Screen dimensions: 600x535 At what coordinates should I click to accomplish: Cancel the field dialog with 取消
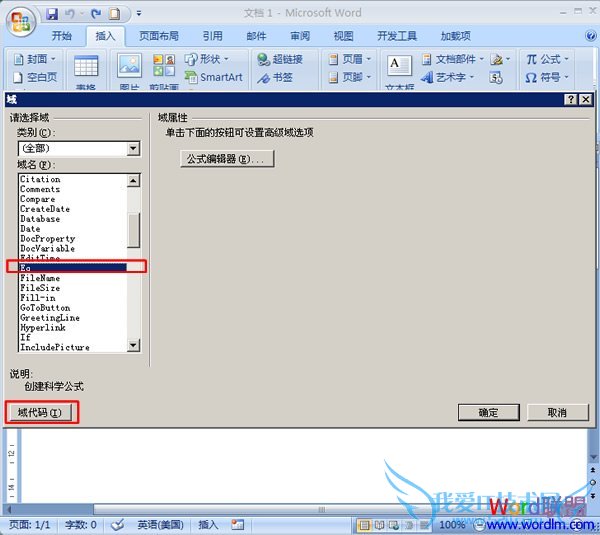tap(558, 413)
